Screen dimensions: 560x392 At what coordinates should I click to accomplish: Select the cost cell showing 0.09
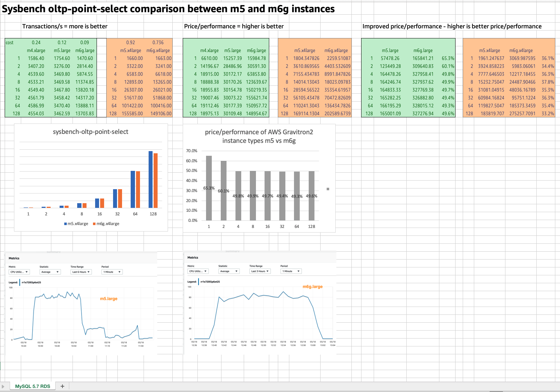pos(84,42)
